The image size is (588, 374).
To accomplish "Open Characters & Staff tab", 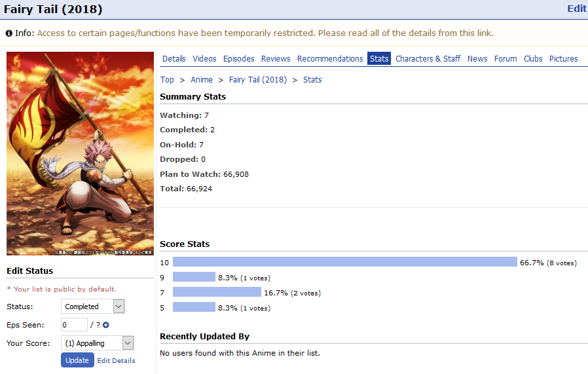I will point(428,59).
